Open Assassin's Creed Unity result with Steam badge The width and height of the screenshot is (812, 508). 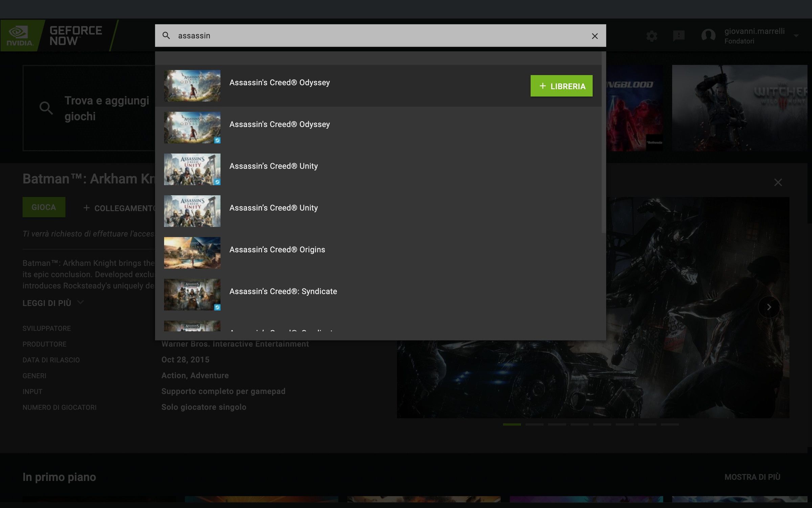[x=378, y=169]
